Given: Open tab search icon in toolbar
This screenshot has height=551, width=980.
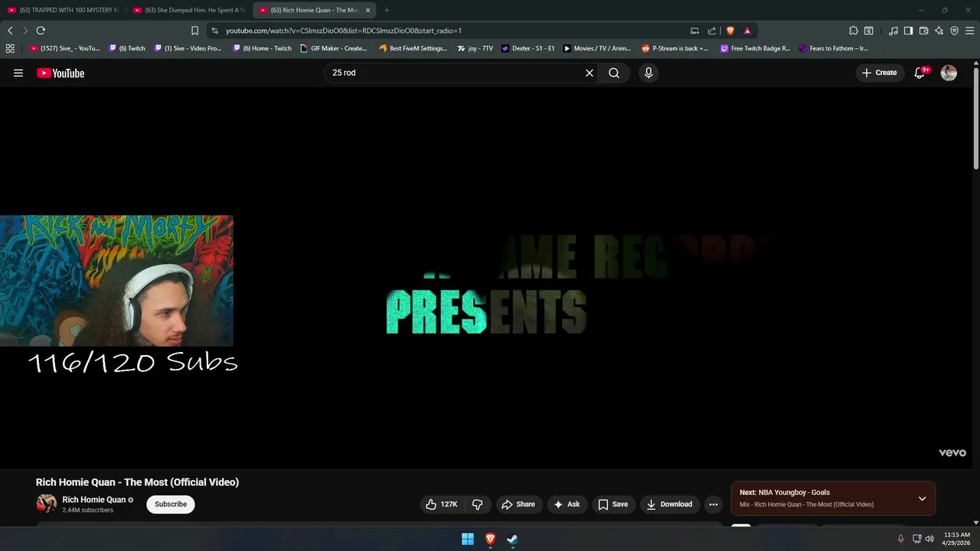Looking at the screenshot, I should (869, 31).
